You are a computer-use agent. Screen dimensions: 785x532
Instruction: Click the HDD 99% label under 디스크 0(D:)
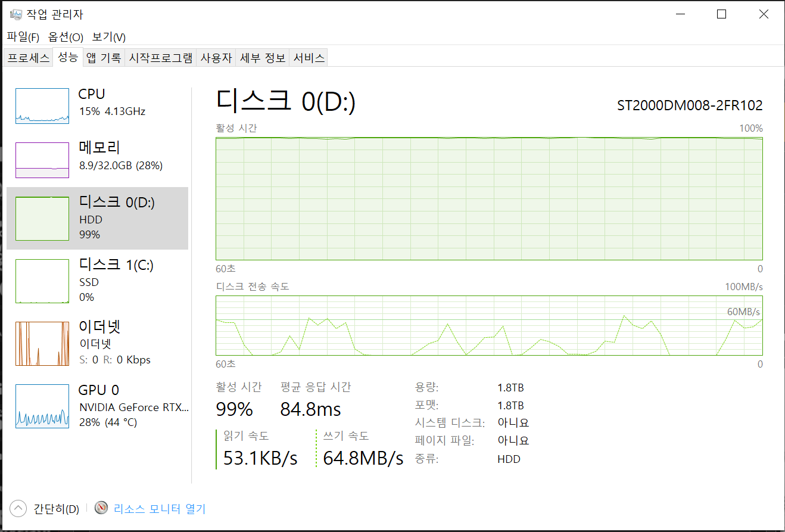[91, 227]
